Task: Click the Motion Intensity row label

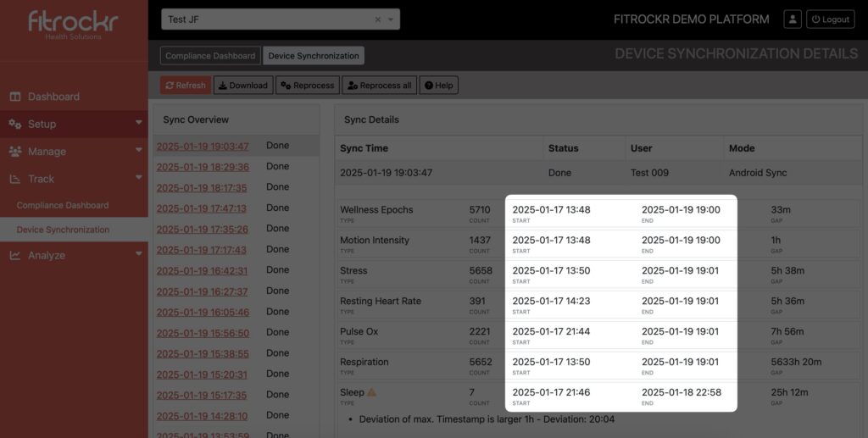Action: (x=375, y=240)
